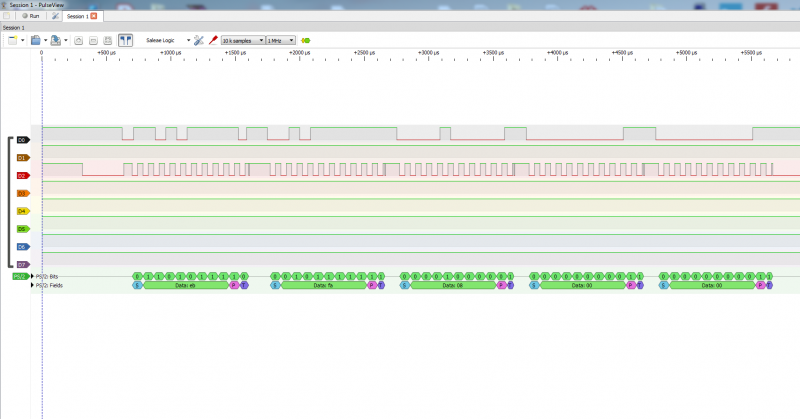Image resolution: width=800 pixels, height=419 pixels.
Task: Open the file open dropdown arrow
Action: (45, 40)
